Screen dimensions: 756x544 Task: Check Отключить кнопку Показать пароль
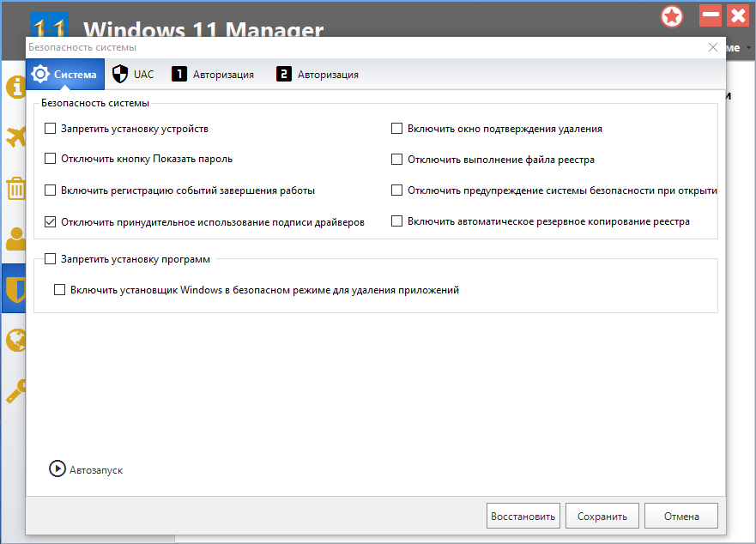[x=50, y=159]
